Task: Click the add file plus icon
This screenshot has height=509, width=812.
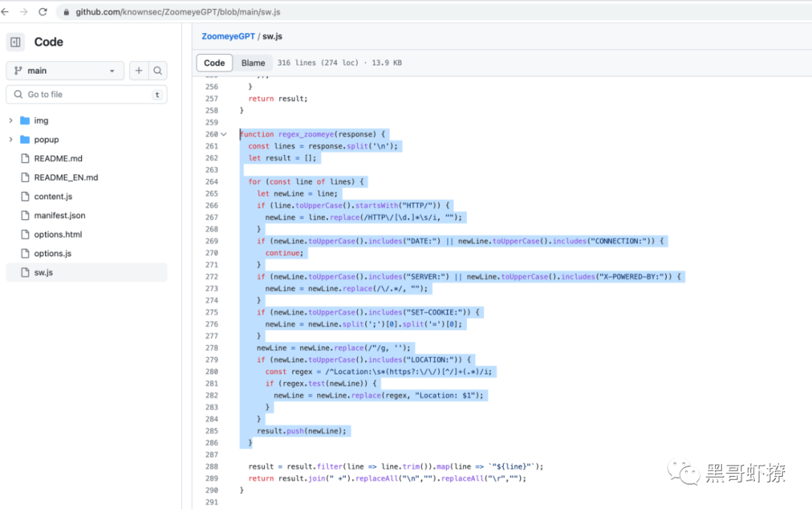Action: (139, 71)
